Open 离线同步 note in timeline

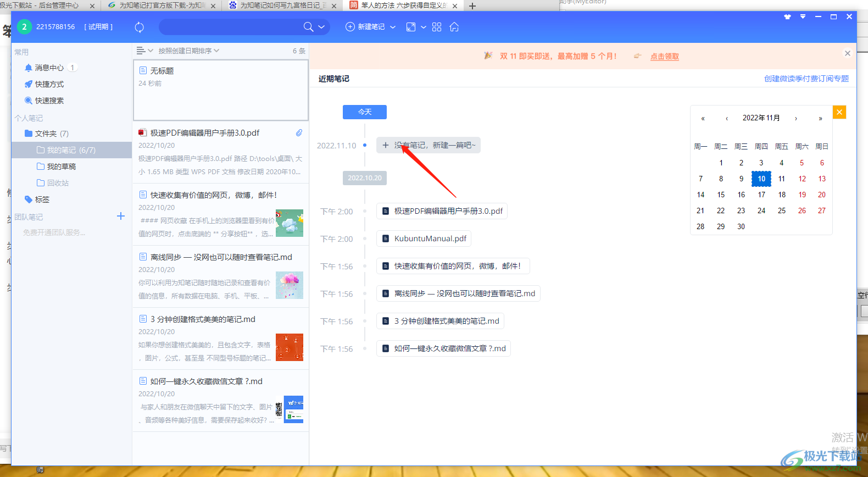(x=458, y=293)
